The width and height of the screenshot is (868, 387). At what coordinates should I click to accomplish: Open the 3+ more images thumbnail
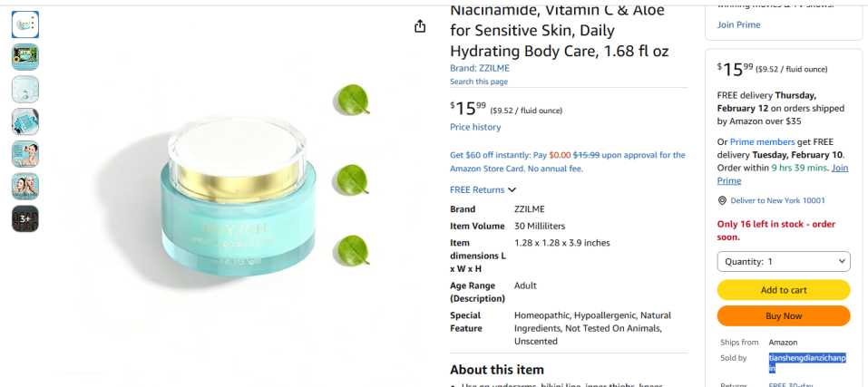25,219
